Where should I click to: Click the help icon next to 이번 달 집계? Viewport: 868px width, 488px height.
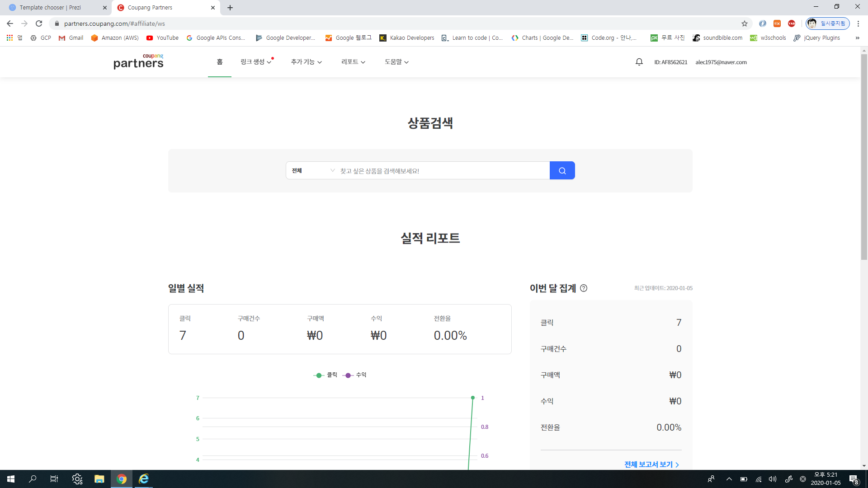tap(584, 288)
